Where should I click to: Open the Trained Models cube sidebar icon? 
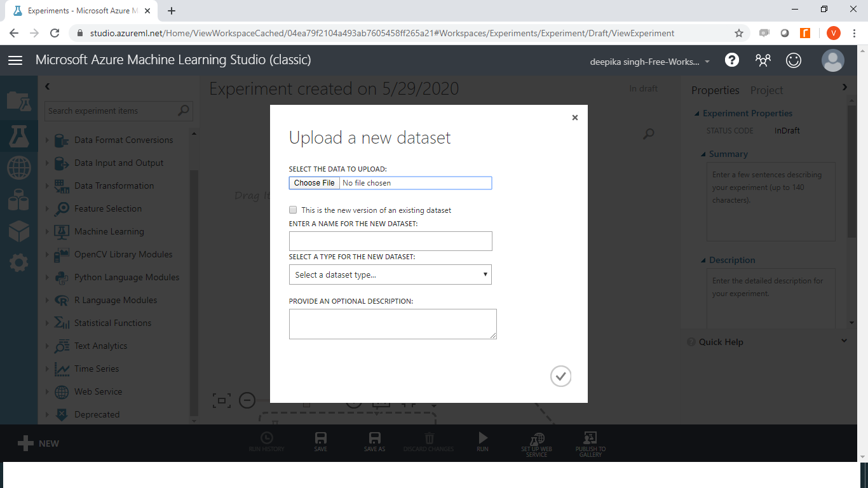tap(18, 231)
